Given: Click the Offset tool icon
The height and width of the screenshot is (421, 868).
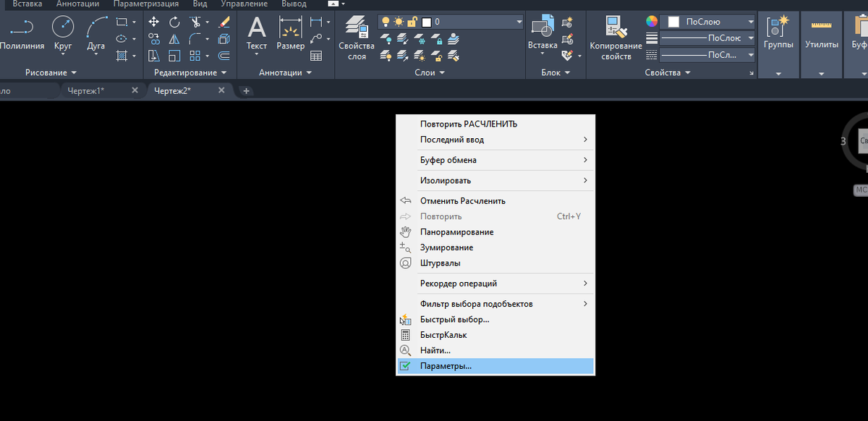Looking at the screenshot, I should 224,56.
